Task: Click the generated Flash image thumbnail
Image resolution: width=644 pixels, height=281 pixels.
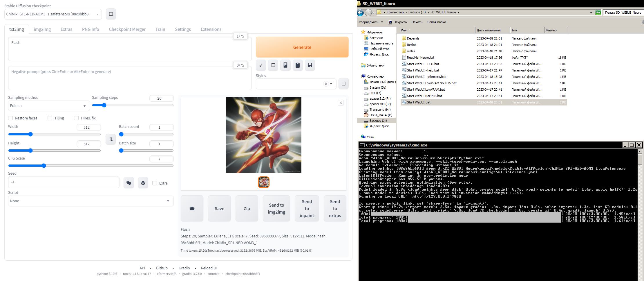Action: (264, 182)
